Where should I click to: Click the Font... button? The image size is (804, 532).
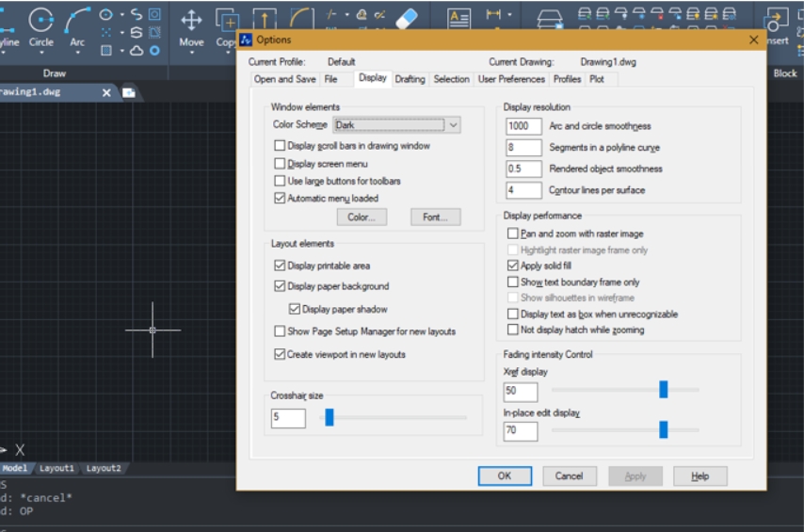coord(435,217)
